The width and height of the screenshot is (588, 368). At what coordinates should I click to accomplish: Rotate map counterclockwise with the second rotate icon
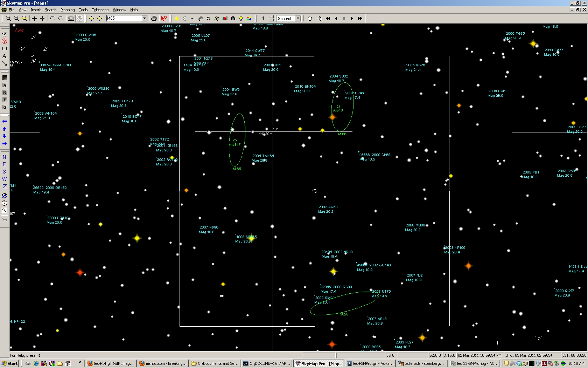61,18
